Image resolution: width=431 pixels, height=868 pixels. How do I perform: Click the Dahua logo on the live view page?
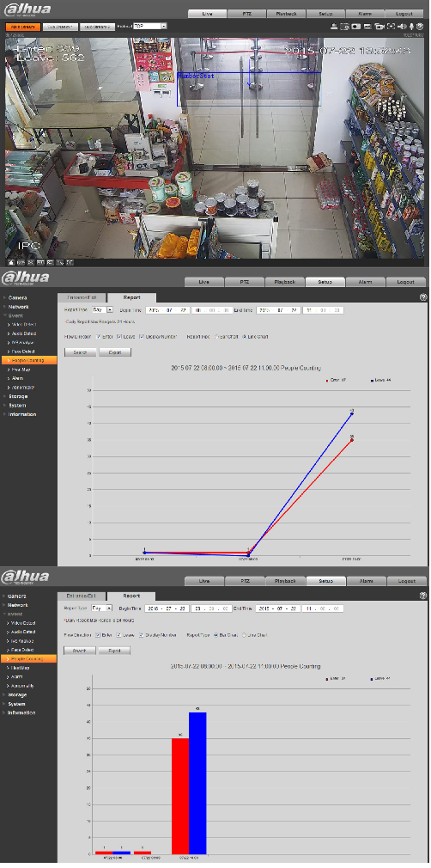(x=27, y=9)
